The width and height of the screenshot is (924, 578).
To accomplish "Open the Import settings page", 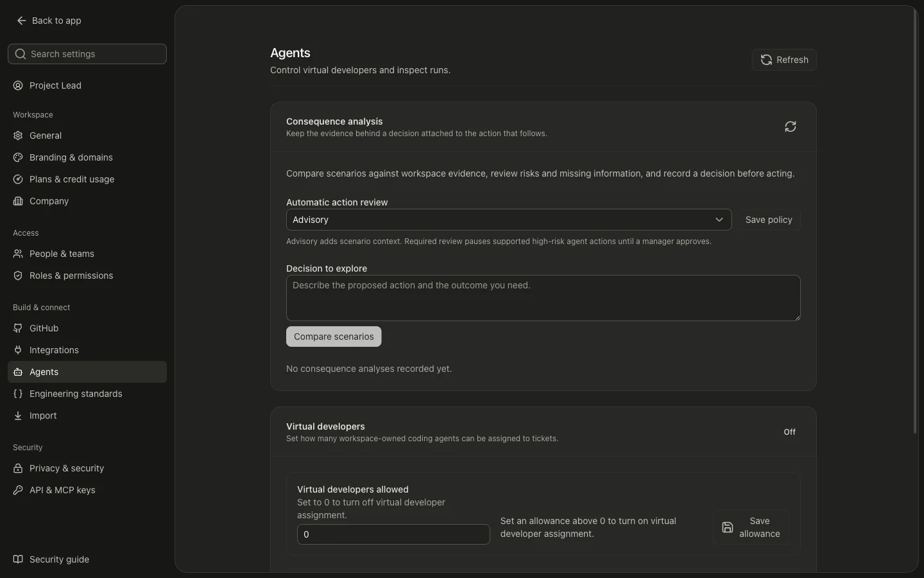I will [87, 416].
